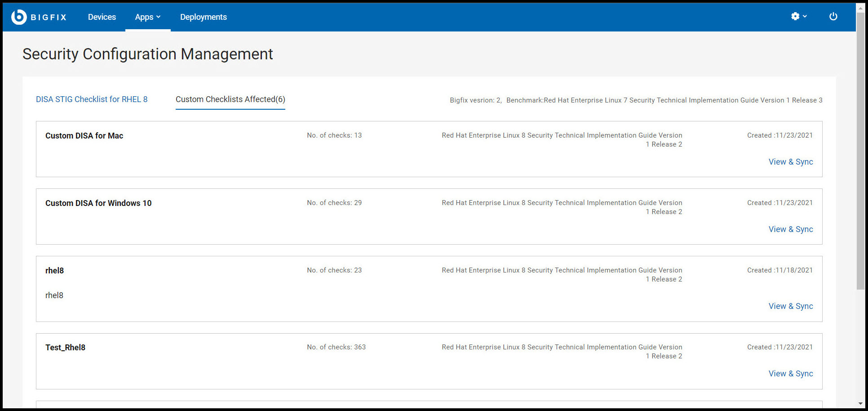Click the Custom DISA for Mac checklist name
The height and width of the screenshot is (411, 868).
84,135
